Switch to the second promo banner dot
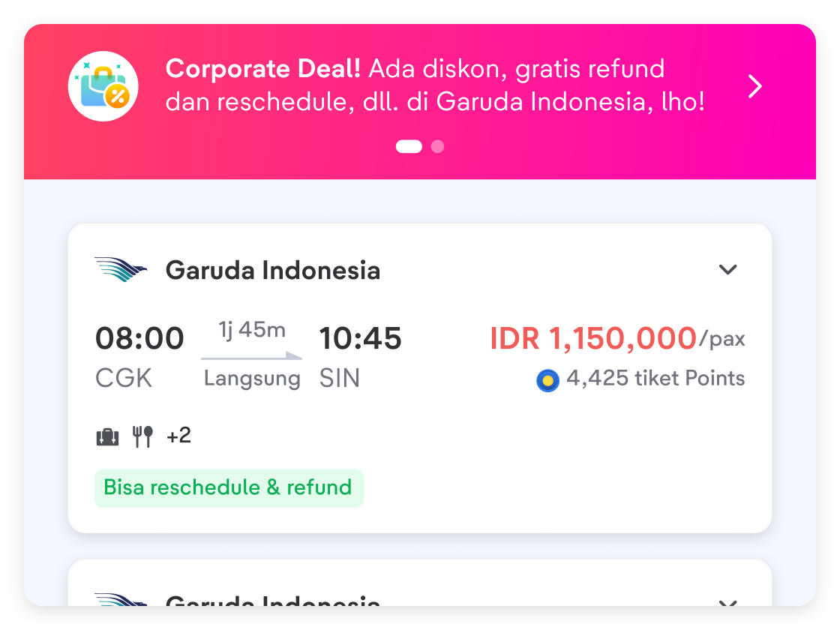The image size is (840, 630). click(x=437, y=146)
